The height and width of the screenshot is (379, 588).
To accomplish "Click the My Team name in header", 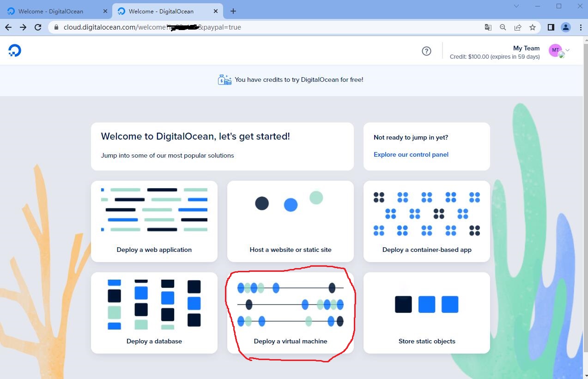I will pos(526,48).
